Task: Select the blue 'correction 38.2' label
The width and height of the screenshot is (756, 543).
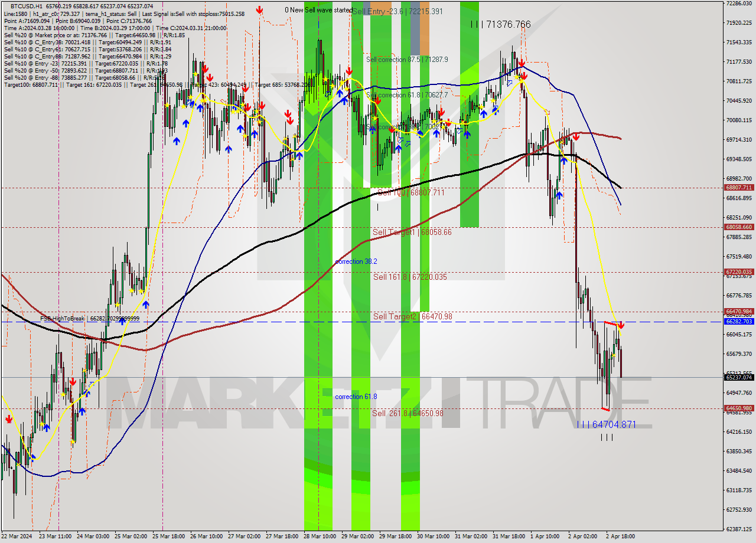Action: click(356, 261)
